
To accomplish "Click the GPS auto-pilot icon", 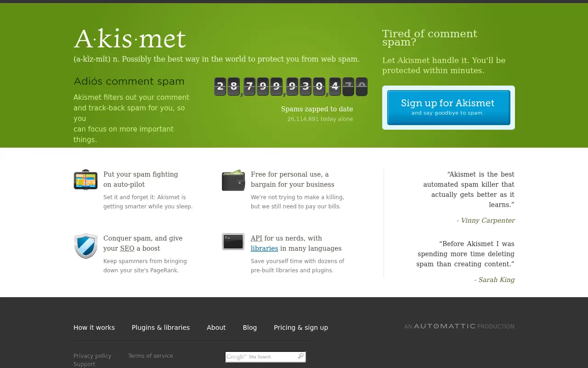I will (x=86, y=180).
